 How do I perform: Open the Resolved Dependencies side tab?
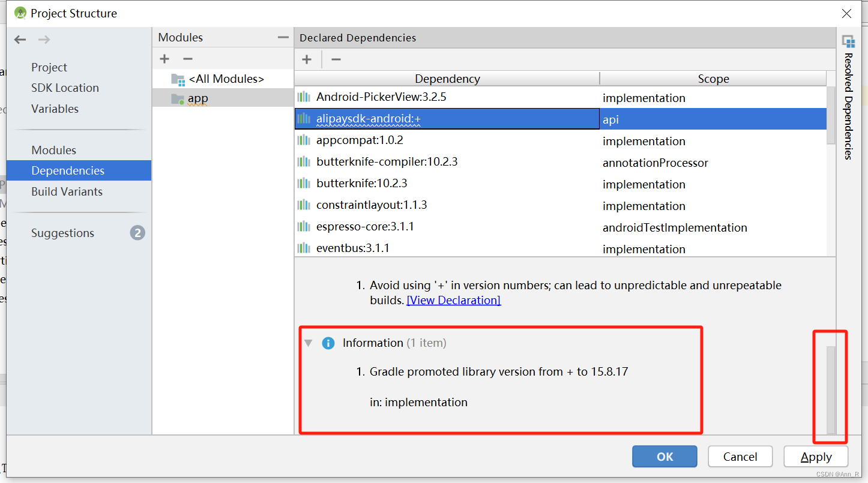(x=848, y=106)
